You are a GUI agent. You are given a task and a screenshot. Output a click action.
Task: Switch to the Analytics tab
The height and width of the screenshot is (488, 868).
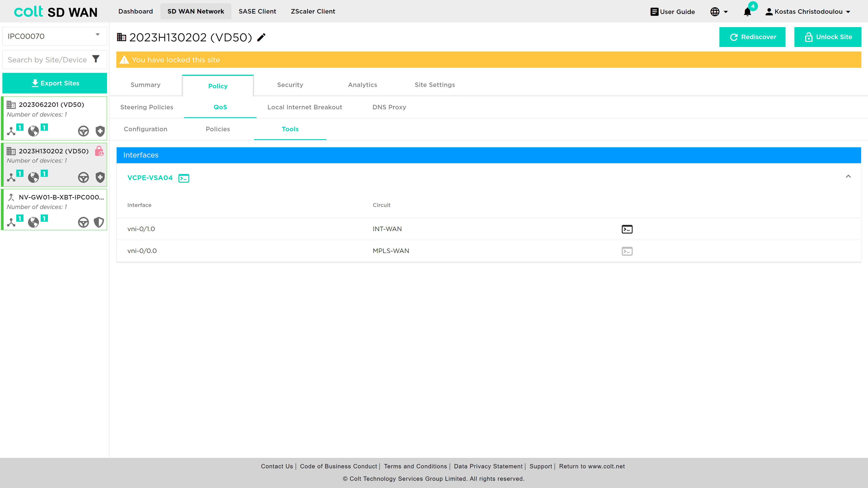coord(363,85)
